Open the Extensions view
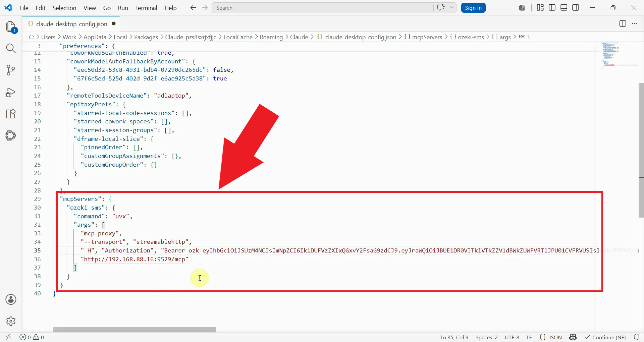Screen dimensions: 644x342 [11, 114]
